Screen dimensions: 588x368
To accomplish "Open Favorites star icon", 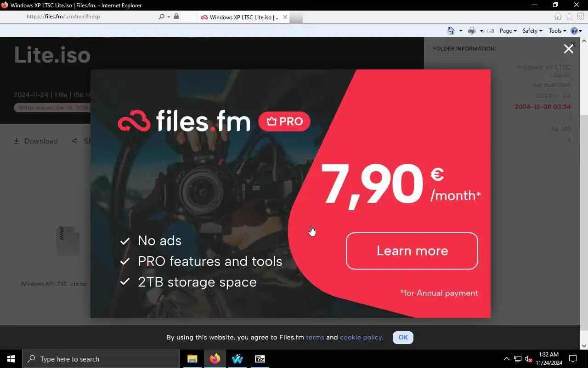I will pos(569,17).
